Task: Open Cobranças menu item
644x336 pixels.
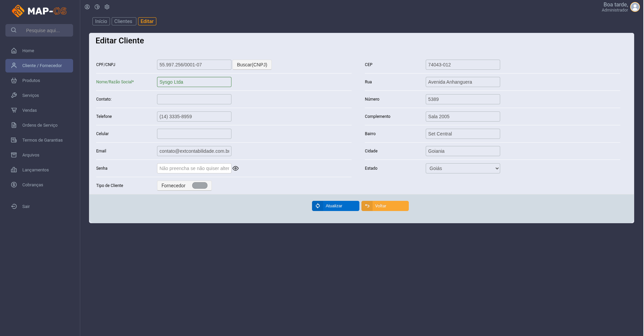Action: (39, 185)
